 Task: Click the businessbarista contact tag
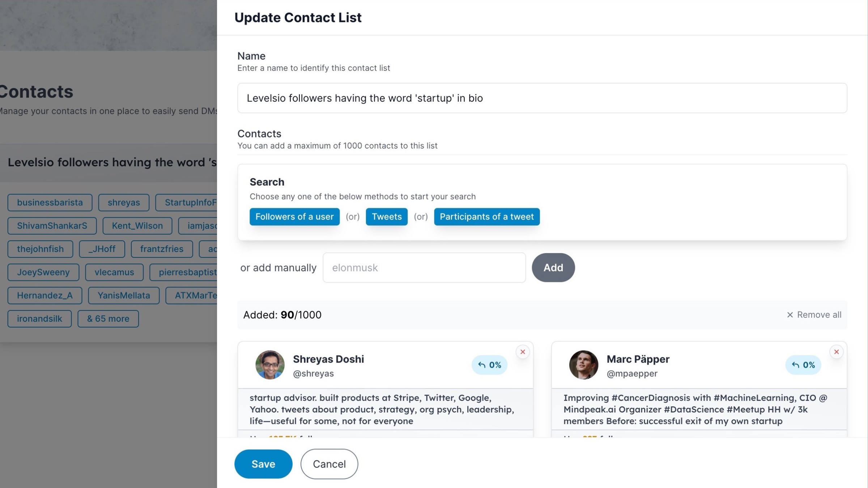pos(50,202)
